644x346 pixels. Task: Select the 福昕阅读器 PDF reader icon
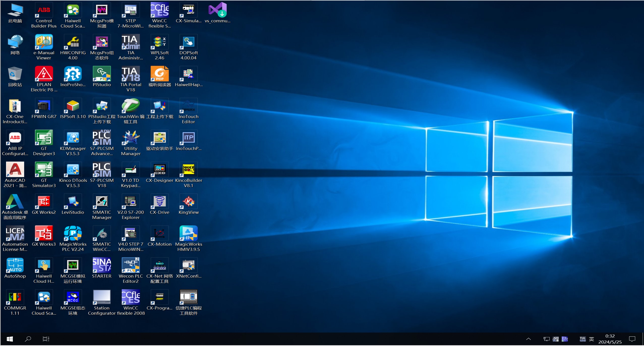click(x=159, y=76)
